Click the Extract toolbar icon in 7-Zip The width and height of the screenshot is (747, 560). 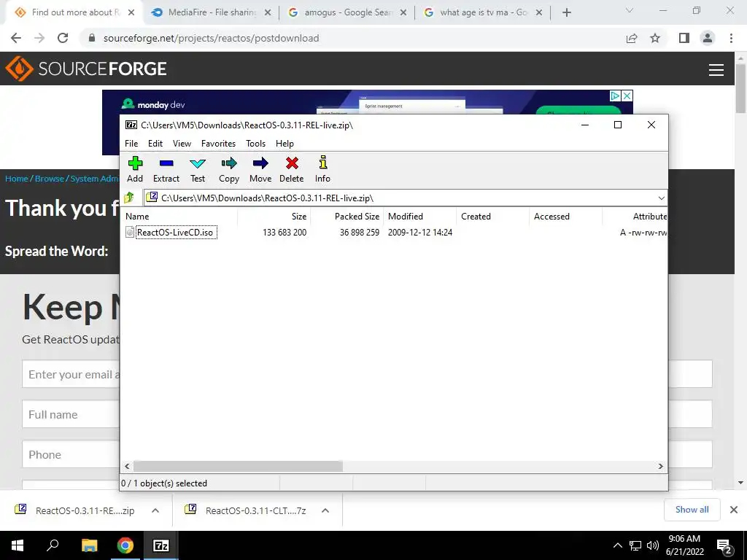click(x=166, y=169)
